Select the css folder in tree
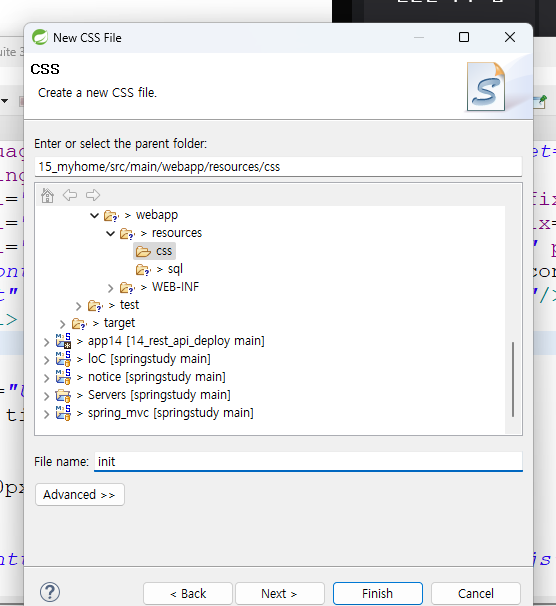556x606 pixels. coord(155,251)
